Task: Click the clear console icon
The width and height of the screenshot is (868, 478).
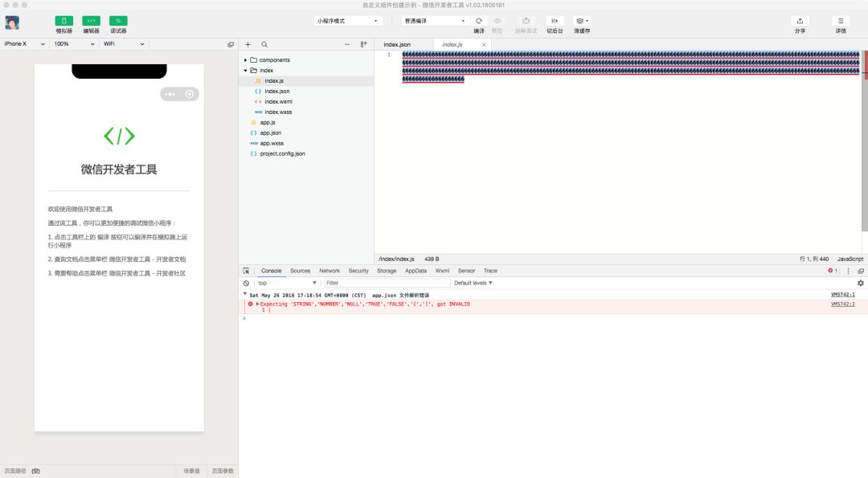Action: point(247,284)
